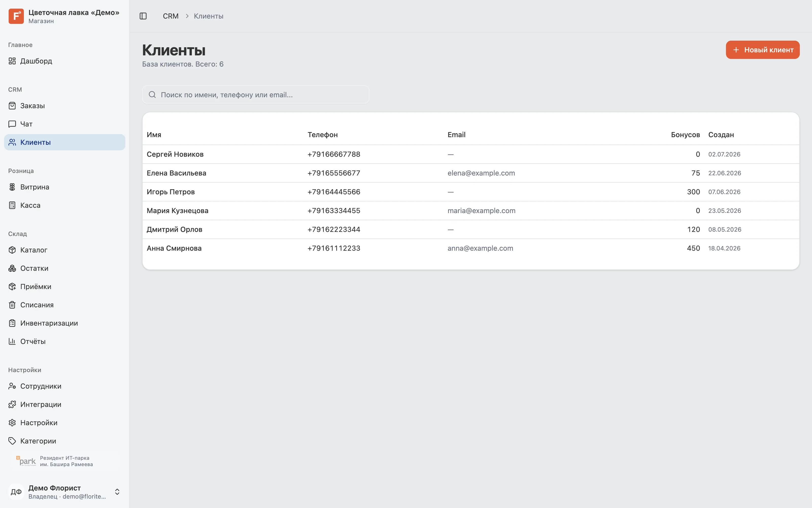Click the Бонусов column header
Image resolution: width=812 pixels, height=508 pixels.
tap(685, 135)
